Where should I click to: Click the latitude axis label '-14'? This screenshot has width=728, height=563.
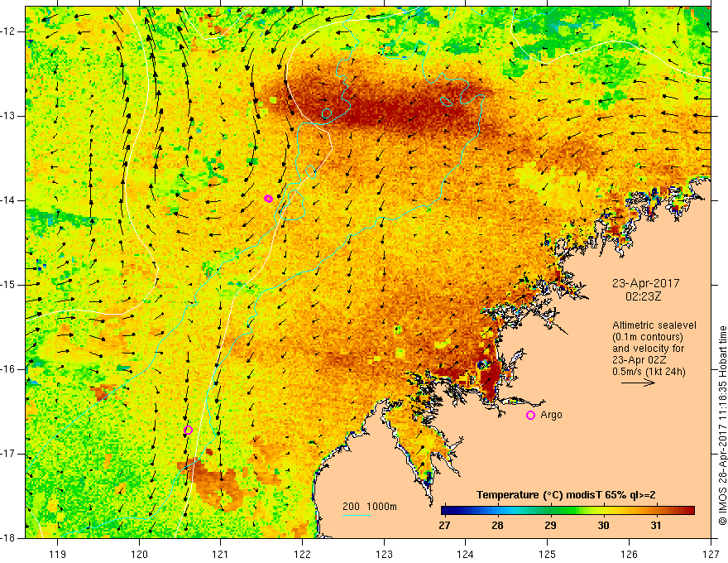[9, 200]
